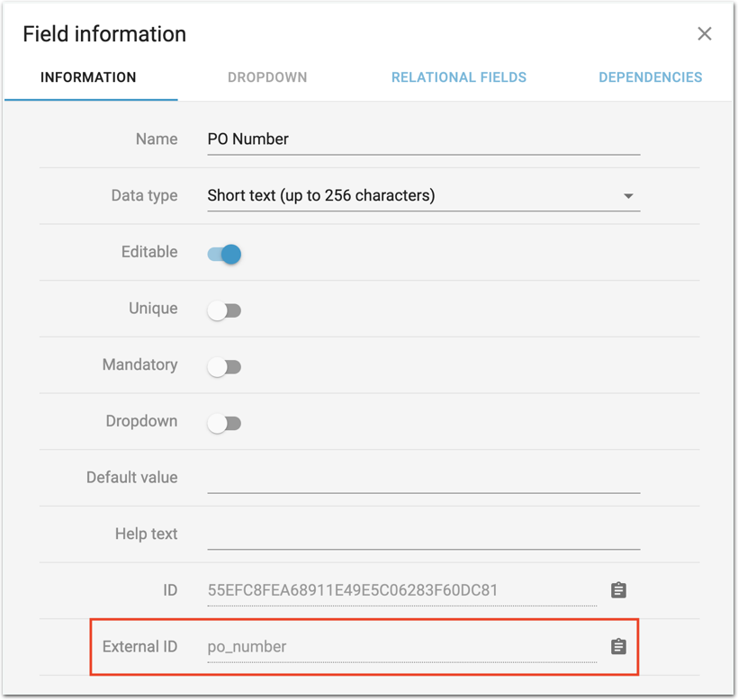Go to the Relational Fields tab
This screenshot has width=738, height=700.
click(x=459, y=77)
